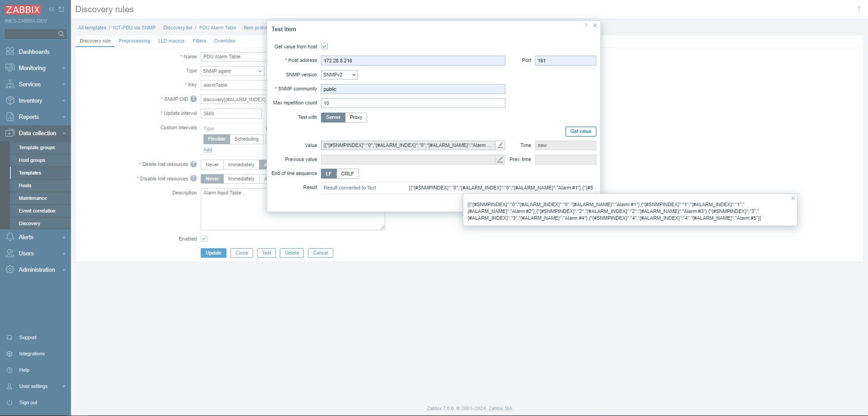Choose Immediately for Delete lost resources
This screenshot has height=416, width=868.
[x=241, y=165]
